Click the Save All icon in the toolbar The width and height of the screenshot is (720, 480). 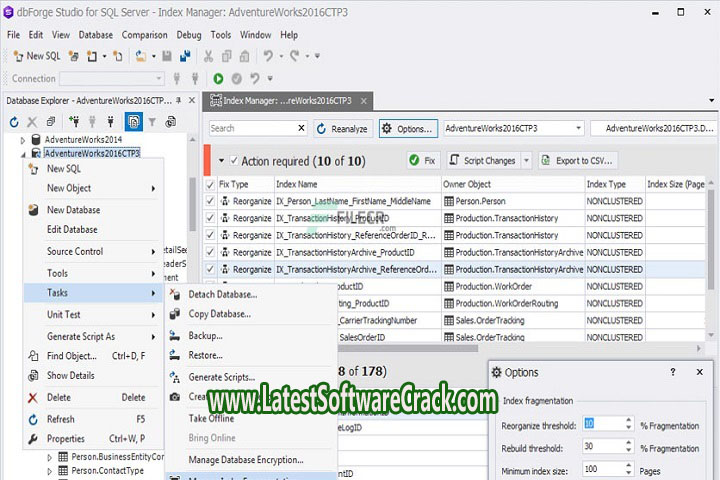coord(184,56)
